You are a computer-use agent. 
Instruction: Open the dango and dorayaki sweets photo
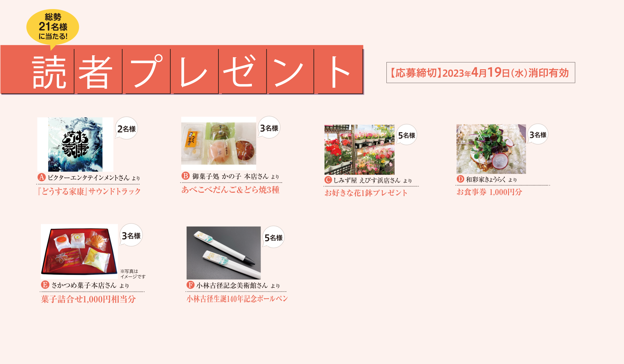click(219, 143)
